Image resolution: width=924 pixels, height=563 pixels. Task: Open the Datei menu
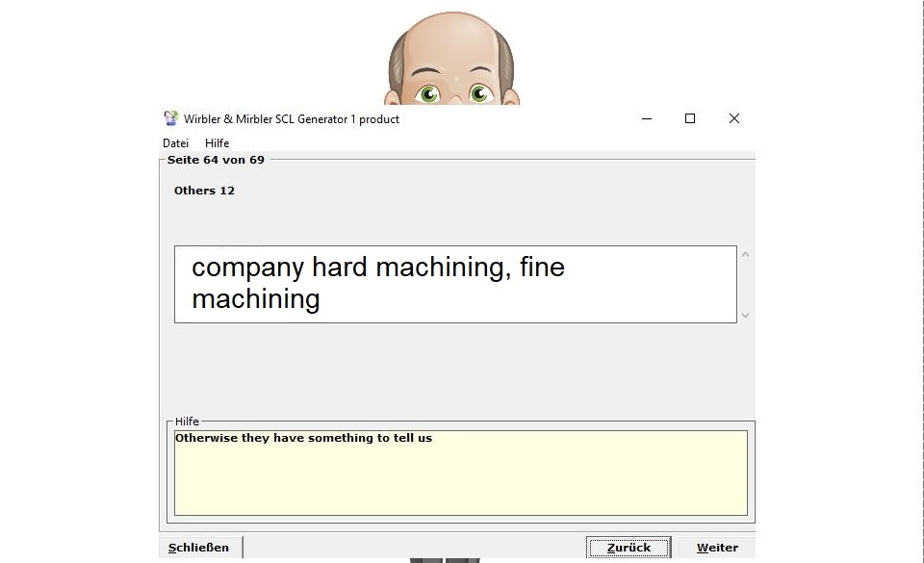(x=175, y=143)
